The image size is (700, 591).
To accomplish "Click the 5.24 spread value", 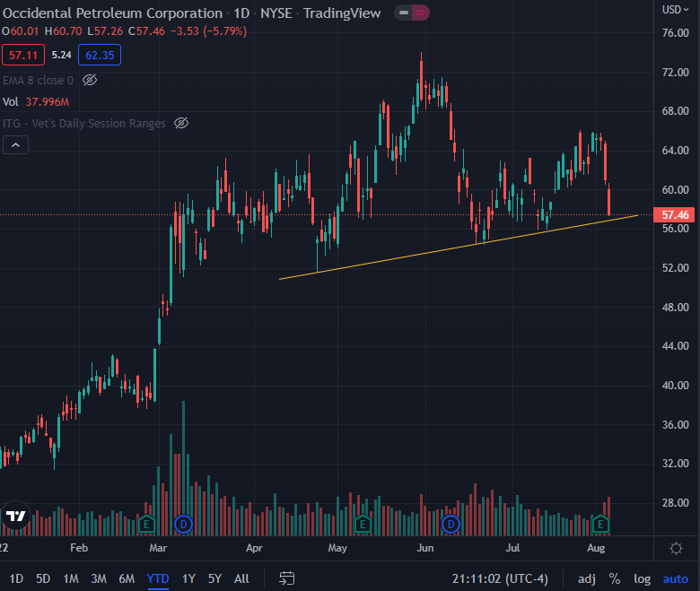I will (x=61, y=55).
